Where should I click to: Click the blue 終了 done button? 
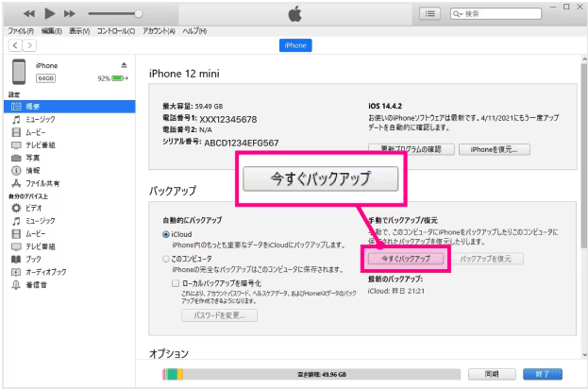point(543,374)
